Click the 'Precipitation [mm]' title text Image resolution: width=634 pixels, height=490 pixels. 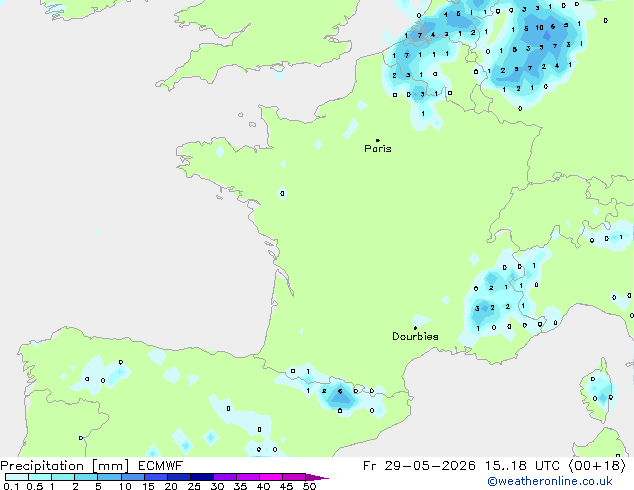65,466
